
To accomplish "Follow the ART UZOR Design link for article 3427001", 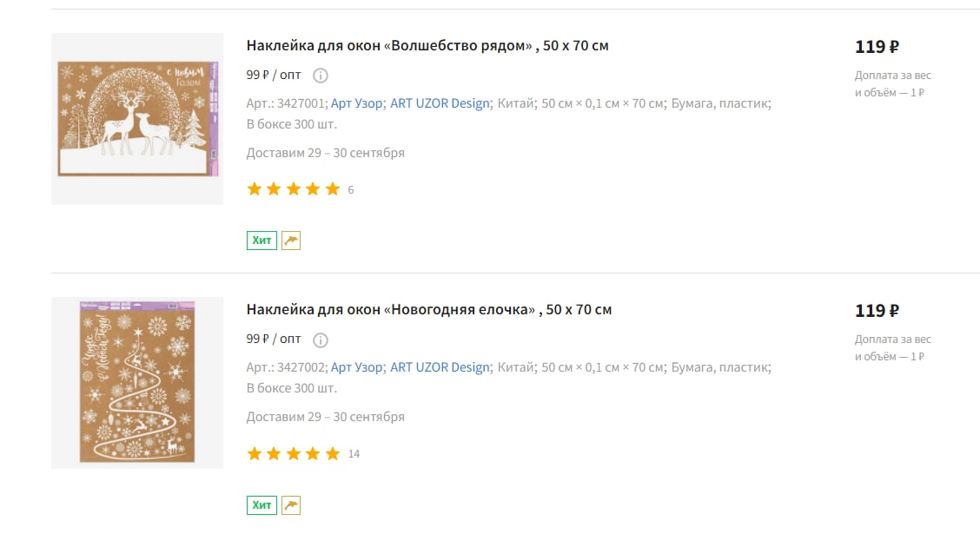I will pyautogui.click(x=440, y=103).
